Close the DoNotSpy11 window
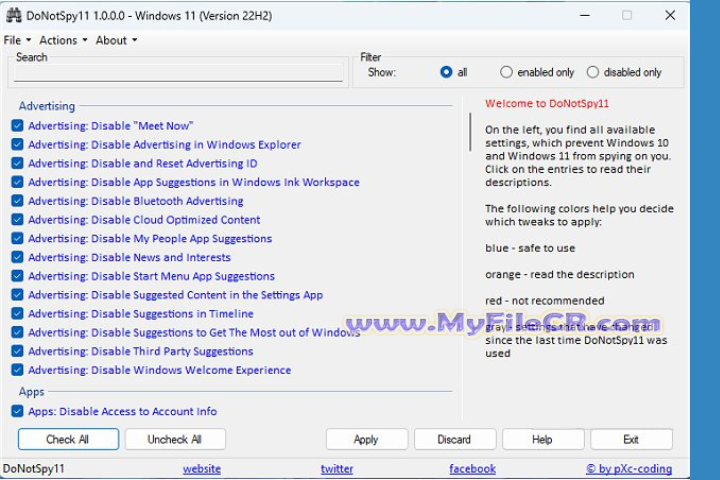 (x=670, y=15)
